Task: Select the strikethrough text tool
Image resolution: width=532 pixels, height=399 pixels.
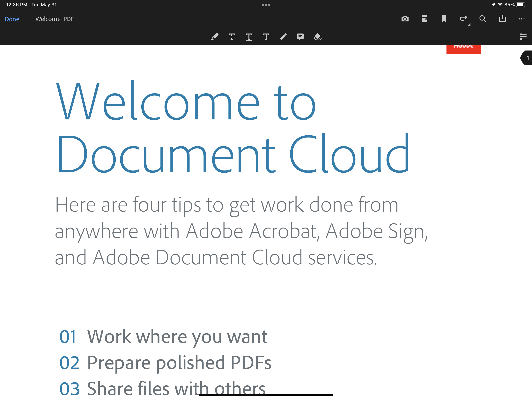Action: pos(232,37)
